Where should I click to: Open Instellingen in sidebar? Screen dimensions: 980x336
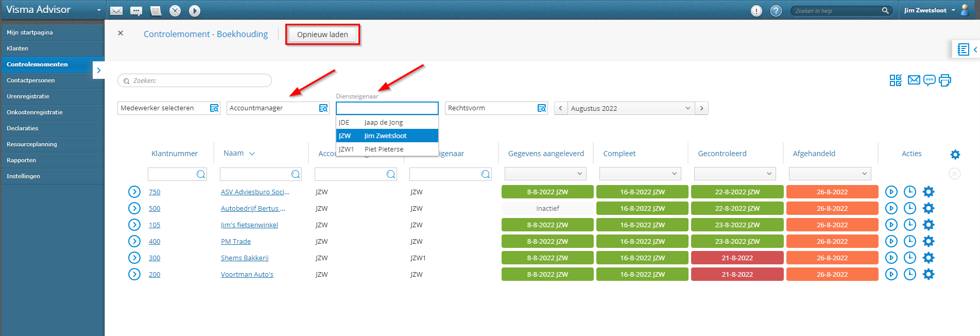point(53,176)
